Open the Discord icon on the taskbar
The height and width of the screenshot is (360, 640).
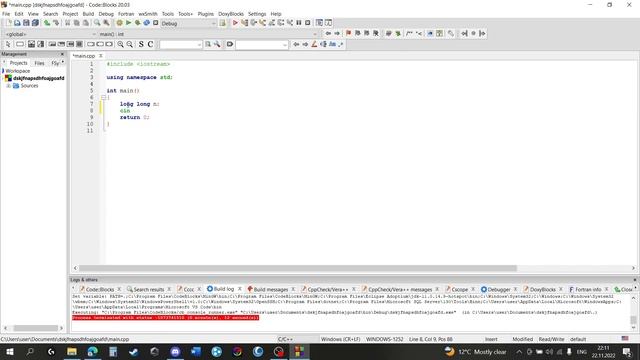click(x=175, y=351)
